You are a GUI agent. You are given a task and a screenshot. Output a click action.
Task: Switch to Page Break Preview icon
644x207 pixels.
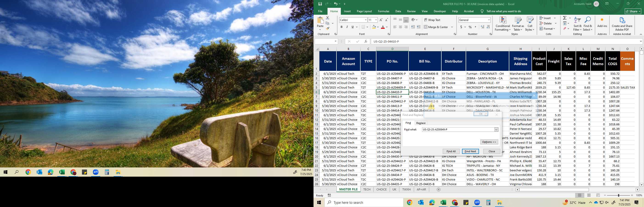tap(598, 195)
